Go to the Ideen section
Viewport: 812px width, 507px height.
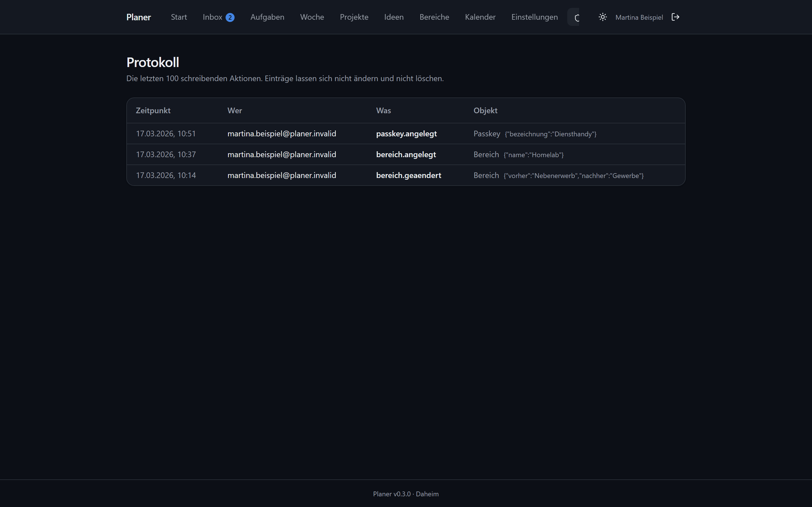click(394, 17)
